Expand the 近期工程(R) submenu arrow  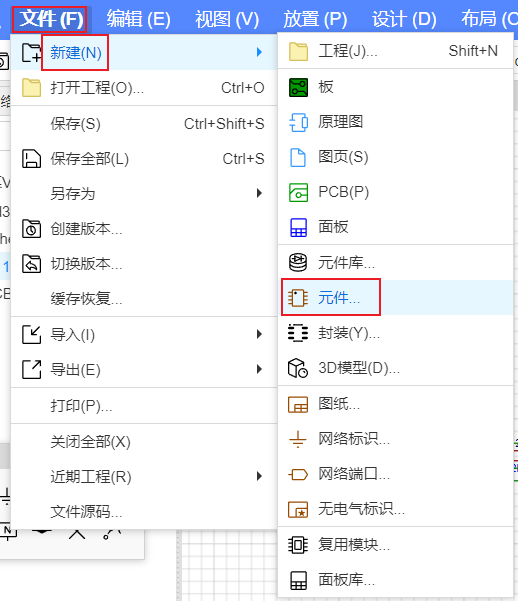260,476
